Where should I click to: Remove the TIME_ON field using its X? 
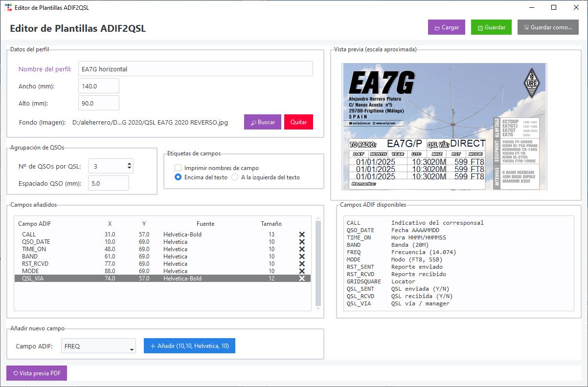point(302,249)
